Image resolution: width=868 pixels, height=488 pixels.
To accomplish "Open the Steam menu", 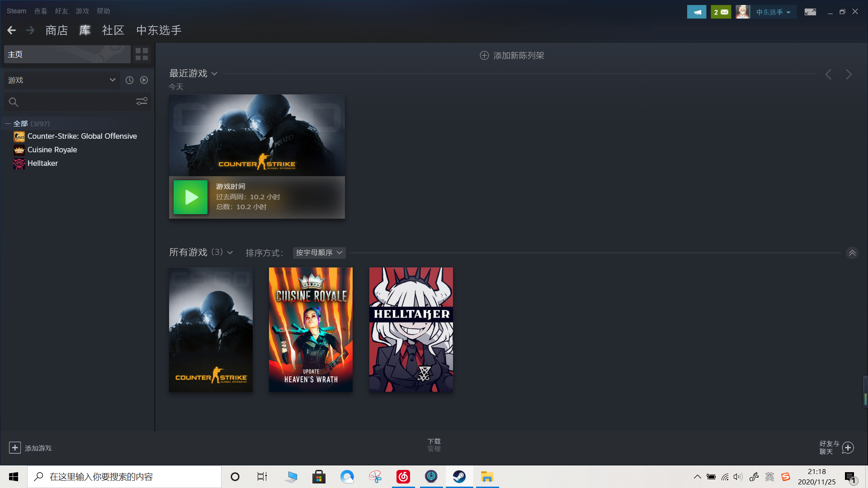I will click(16, 11).
